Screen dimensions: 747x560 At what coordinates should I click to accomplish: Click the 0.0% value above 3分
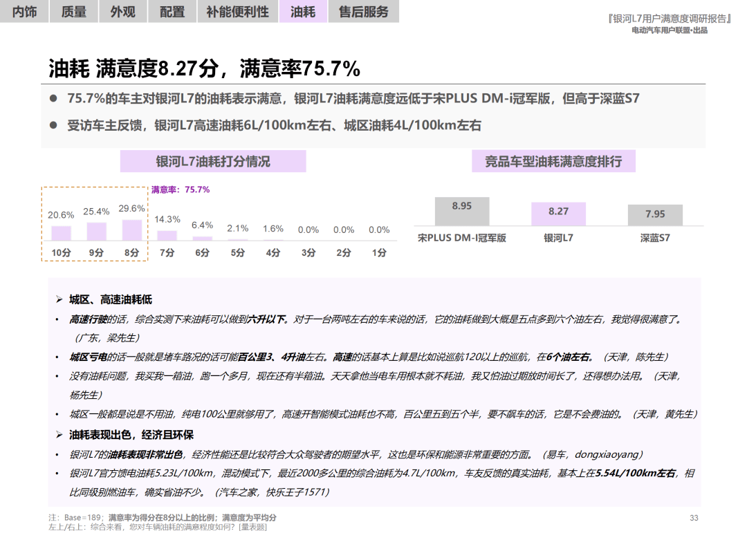(x=308, y=230)
